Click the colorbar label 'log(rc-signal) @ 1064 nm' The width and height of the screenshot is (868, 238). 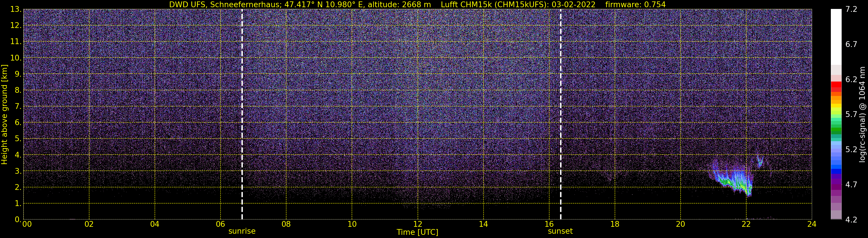point(862,115)
